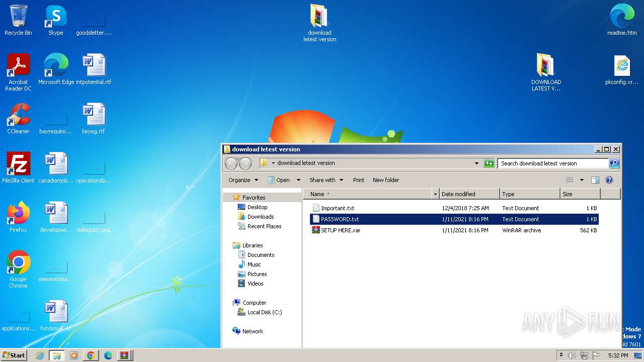Screen dimensions: 644x362
Task: Select pkconfig.xr... desktop file
Action: (x=622, y=70)
